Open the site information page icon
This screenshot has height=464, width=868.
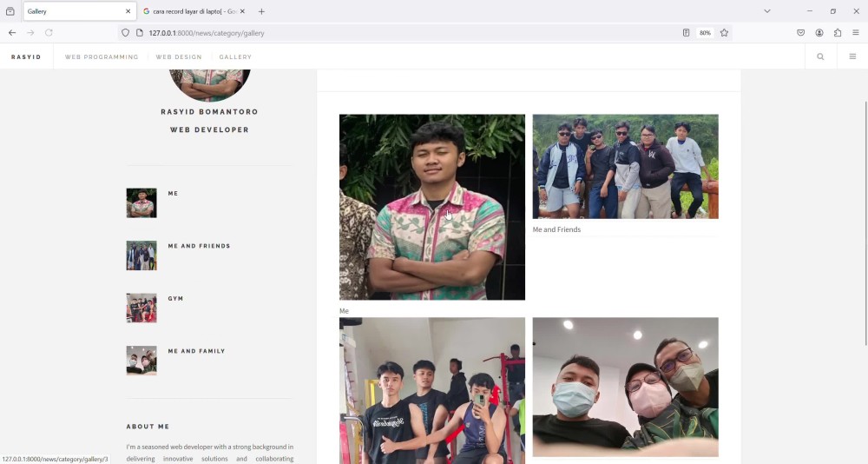(140, 33)
